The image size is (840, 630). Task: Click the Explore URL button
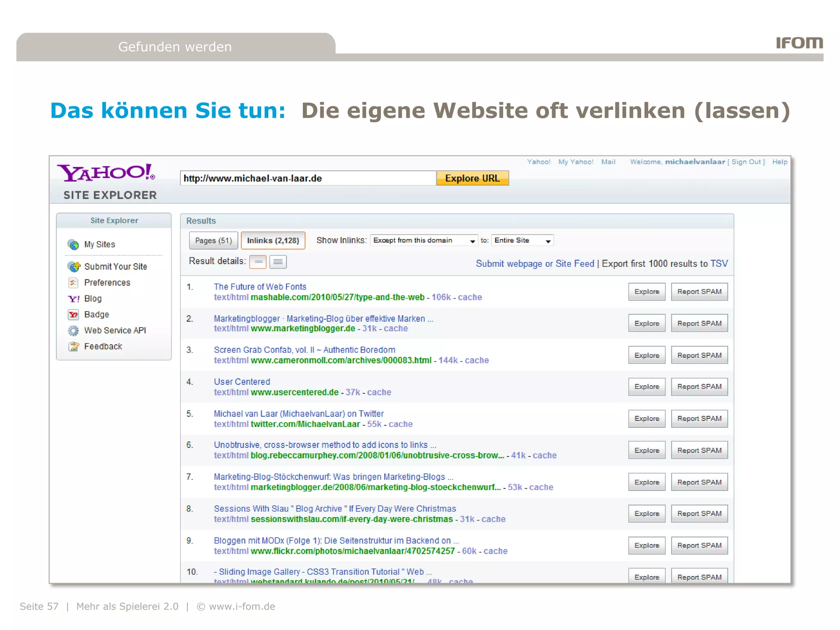click(x=472, y=178)
